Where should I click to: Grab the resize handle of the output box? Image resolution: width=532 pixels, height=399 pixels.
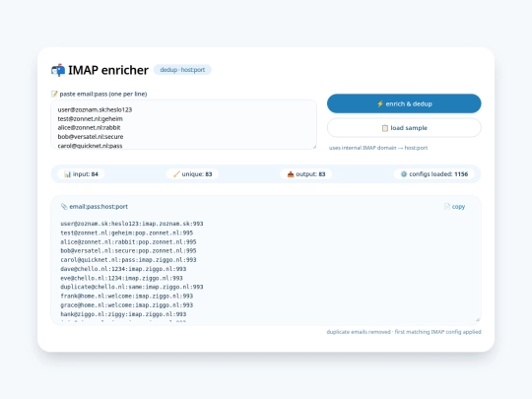pos(478,319)
